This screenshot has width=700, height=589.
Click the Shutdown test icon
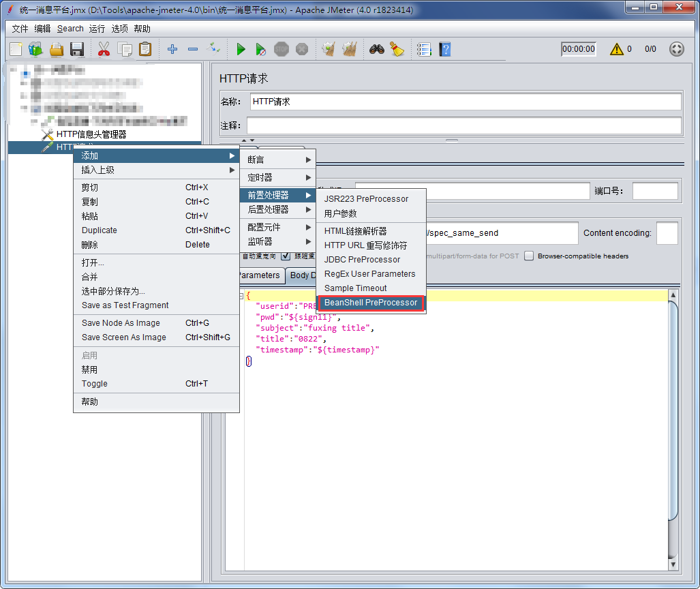pos(302,49)
